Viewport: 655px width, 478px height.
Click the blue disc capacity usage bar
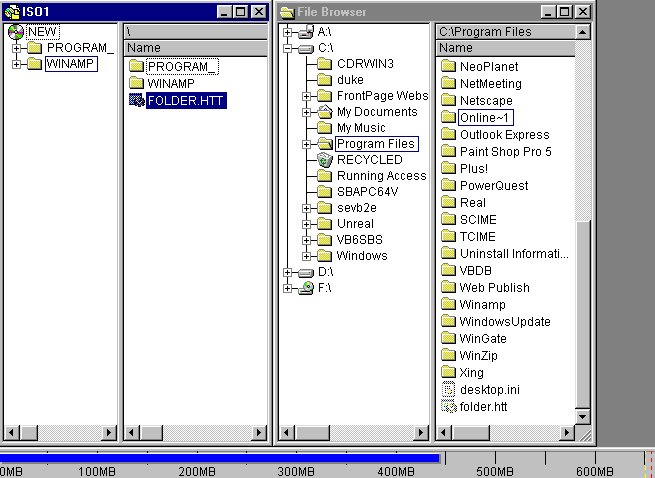[x=220, y=458]
